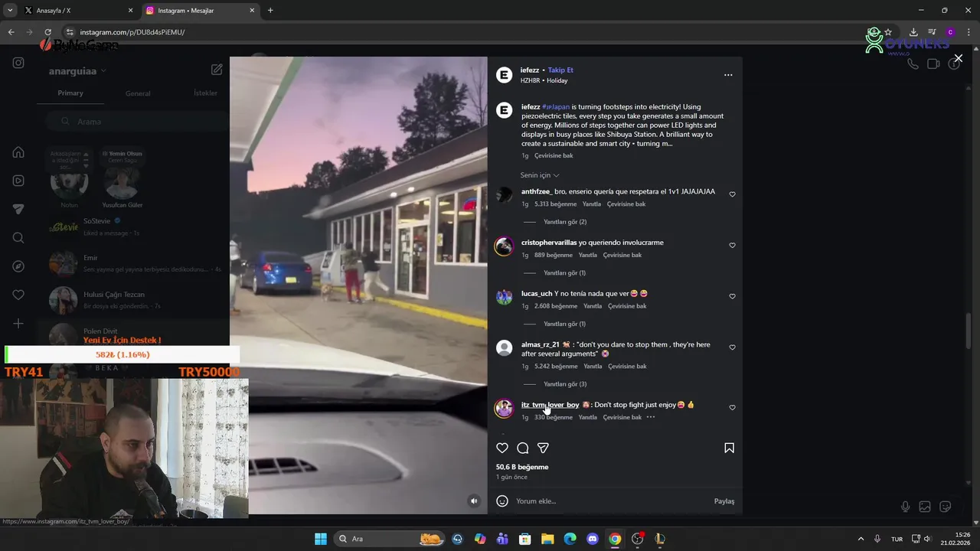Image resolution: width=980 pixels, height=551 pixels.
Task: Like lucas_uch comment heart
Action: pos(732,296)
